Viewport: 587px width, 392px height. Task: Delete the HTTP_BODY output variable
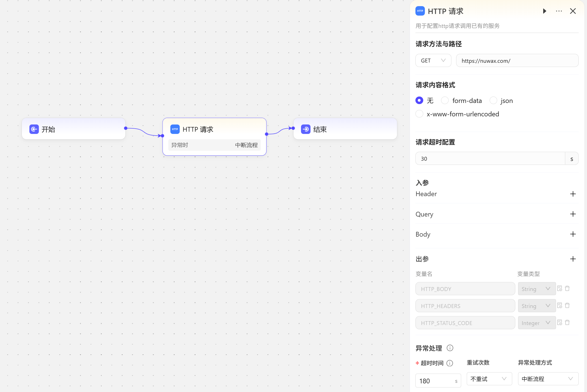(567, 288)
